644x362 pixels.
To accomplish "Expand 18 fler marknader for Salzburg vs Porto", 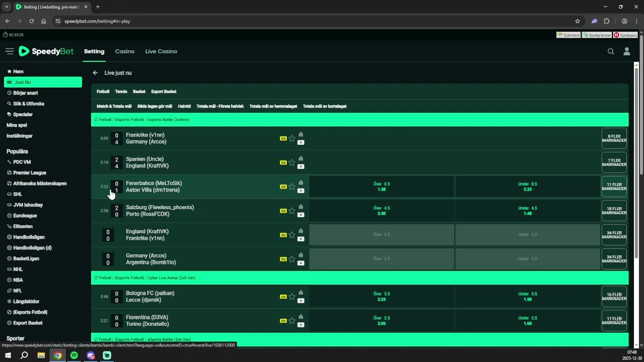I will [614, 211].
